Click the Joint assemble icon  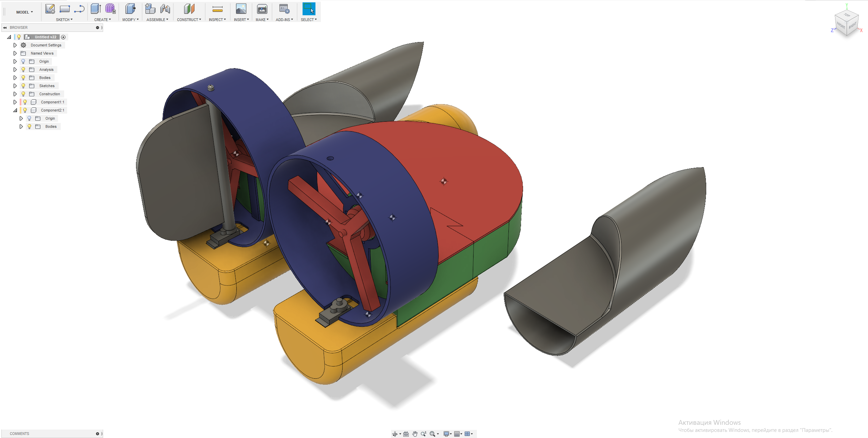(x=165, y=9)
